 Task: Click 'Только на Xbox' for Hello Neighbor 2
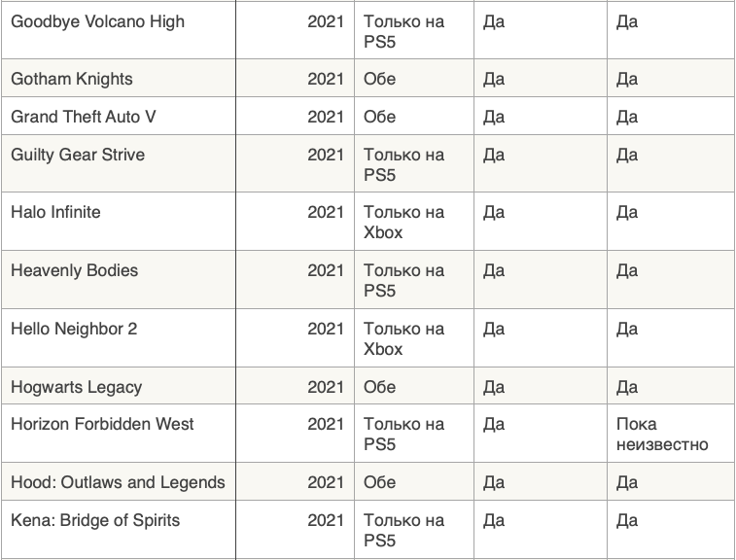(x=403, y=339)
